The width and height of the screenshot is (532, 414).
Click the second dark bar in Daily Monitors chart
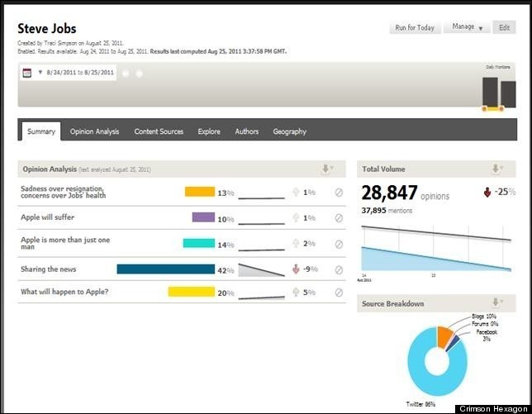[x=508, y=94]
